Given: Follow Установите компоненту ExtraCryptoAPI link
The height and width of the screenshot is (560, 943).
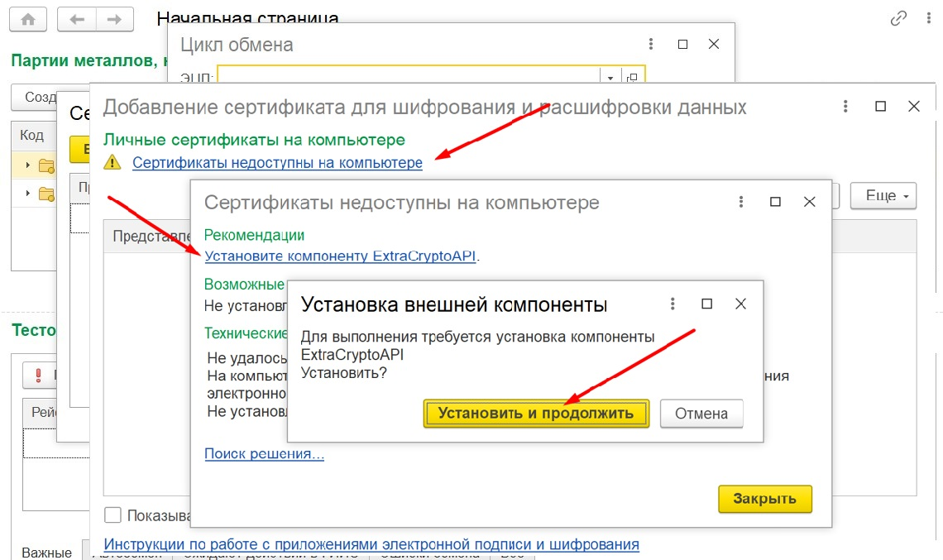Looking at the screenshot, I should [341, 256].
